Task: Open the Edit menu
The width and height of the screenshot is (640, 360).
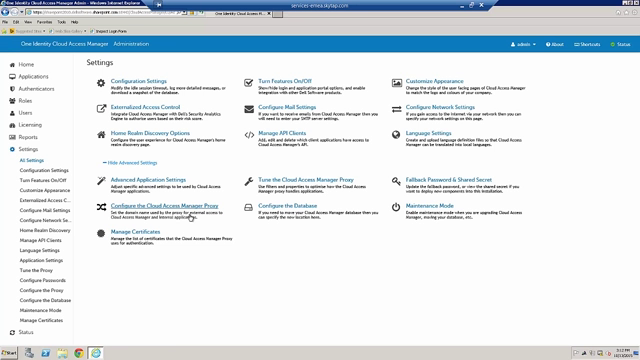Action: (16, 22)
